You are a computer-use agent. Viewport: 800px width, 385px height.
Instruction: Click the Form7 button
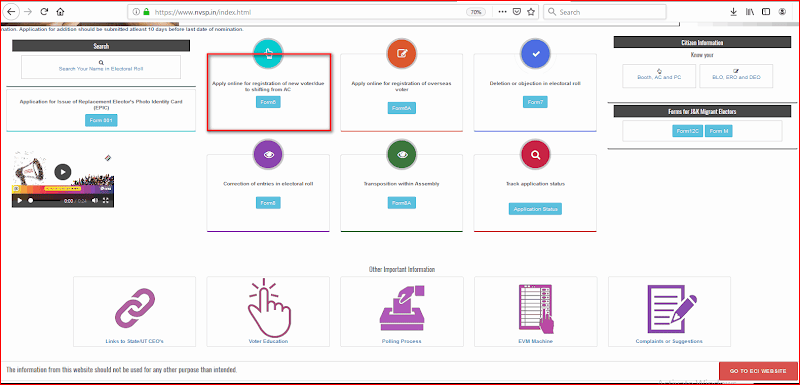[x=535, y=102]
